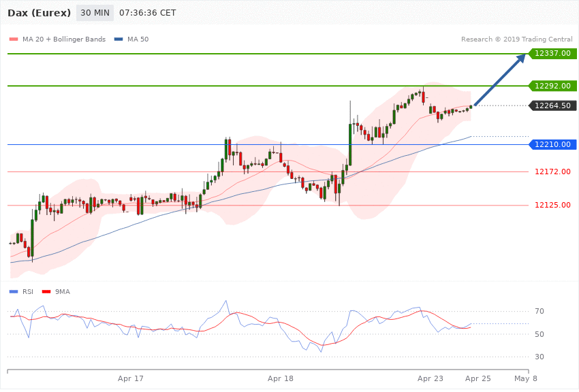Screen dimensions: 579x392
Task: Click the May 8 date axis label
Action: (526, 378)
